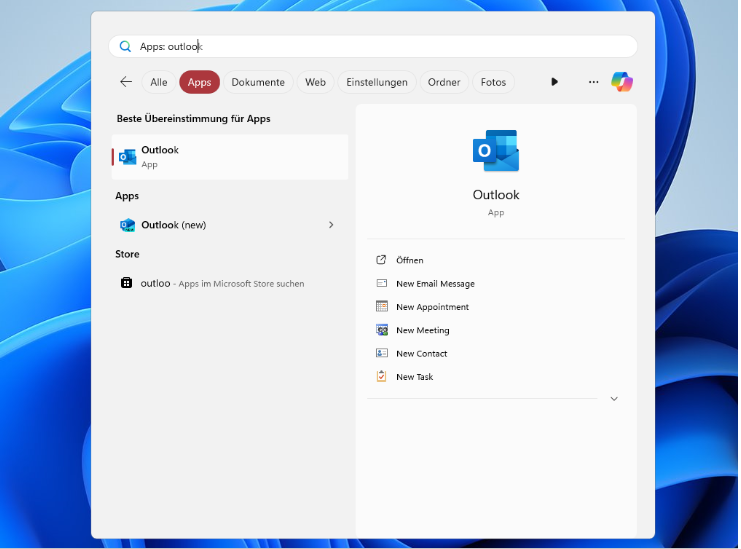741x549 pixels.
Task: Click the play arrow to show more filters
Action: pos(554,82)
